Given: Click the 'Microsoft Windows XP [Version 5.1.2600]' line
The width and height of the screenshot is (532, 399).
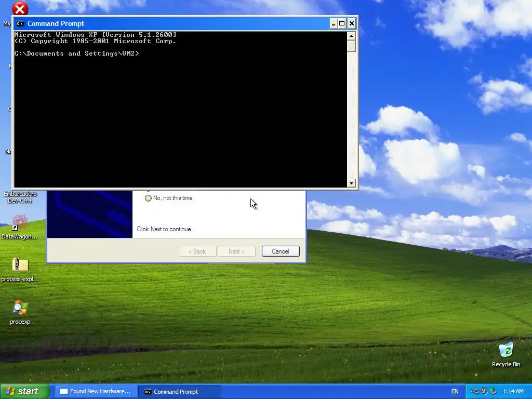Looking at the screenshot, I should coord(96,35).
